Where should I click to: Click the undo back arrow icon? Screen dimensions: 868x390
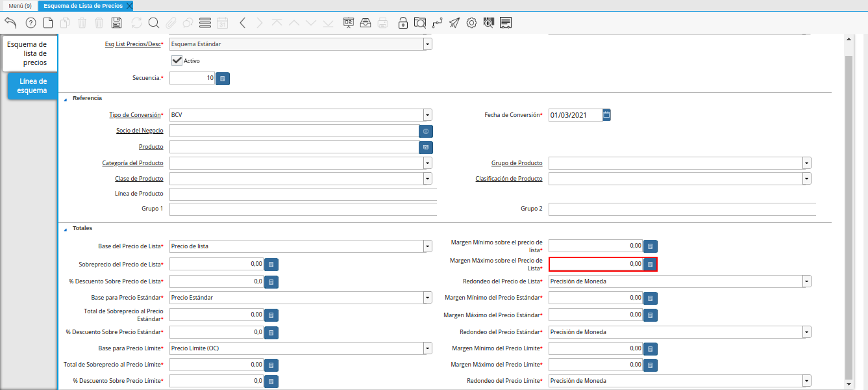(x=10, y=23)
